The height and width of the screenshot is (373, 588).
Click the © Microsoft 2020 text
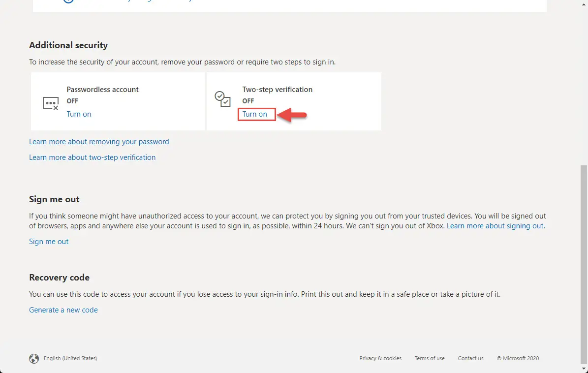[518, 358]
